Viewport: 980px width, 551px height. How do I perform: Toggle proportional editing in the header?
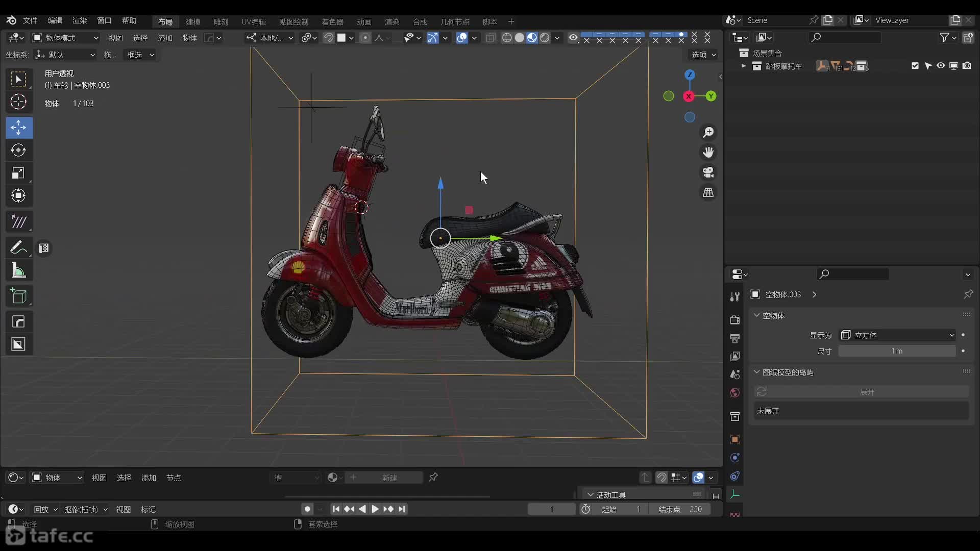[x=365, y=38]
